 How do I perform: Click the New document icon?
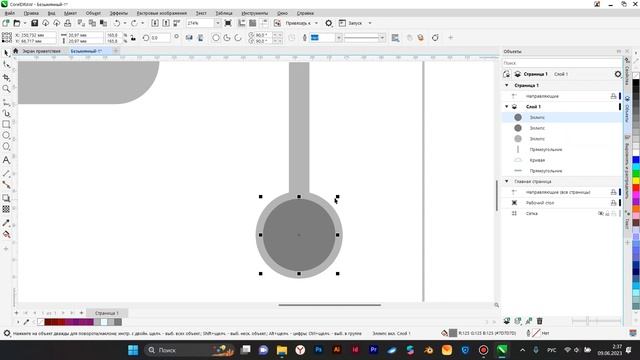(6, 23)
